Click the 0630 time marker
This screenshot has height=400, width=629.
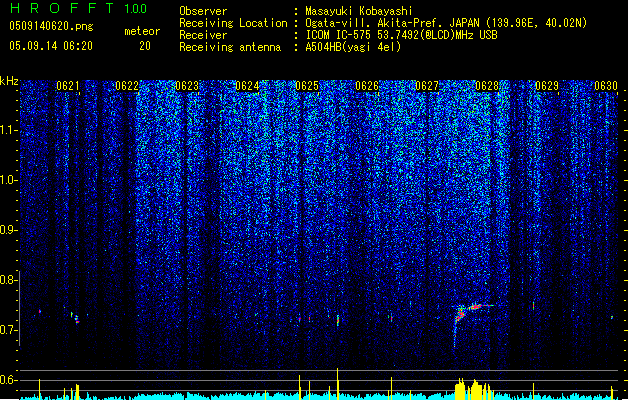pyautogui.click(x=606, y=86)
